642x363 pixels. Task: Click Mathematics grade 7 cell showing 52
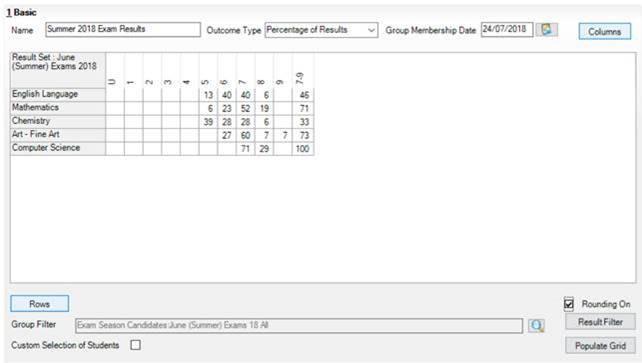click(246, 108)
